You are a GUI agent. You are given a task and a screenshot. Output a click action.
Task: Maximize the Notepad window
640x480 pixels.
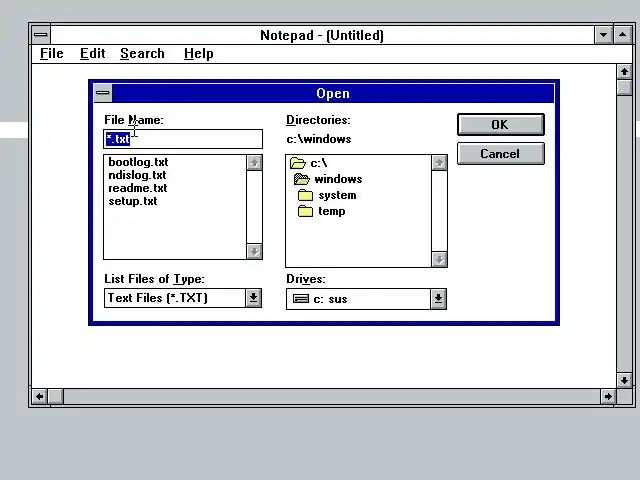pos(622,35)
